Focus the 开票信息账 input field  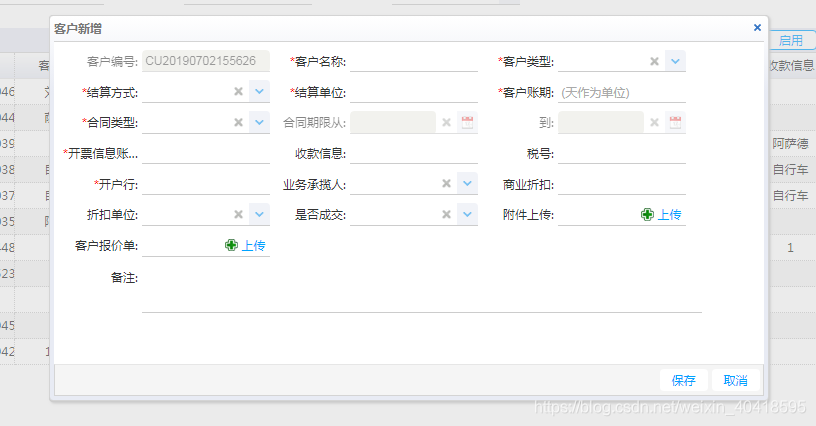pos(206,153)
